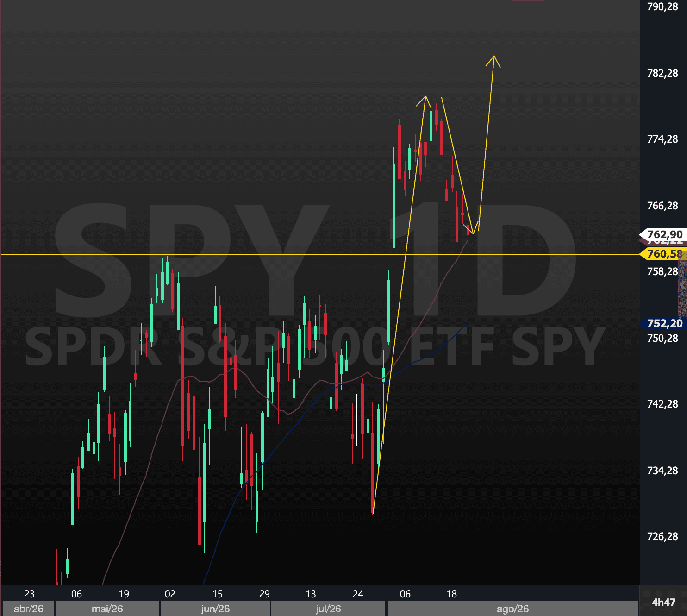Click the blue moving average tag 752,20
687x616 pixels.
[x=663, y=323]
